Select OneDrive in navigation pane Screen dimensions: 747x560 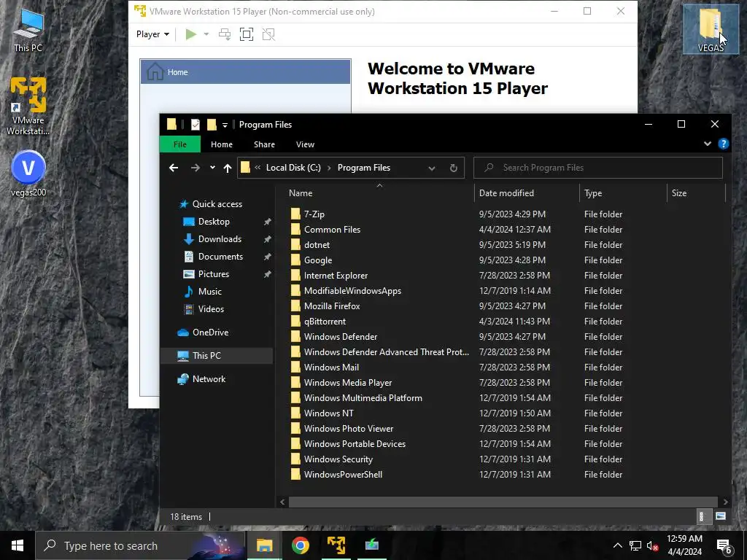pos(210,332)
